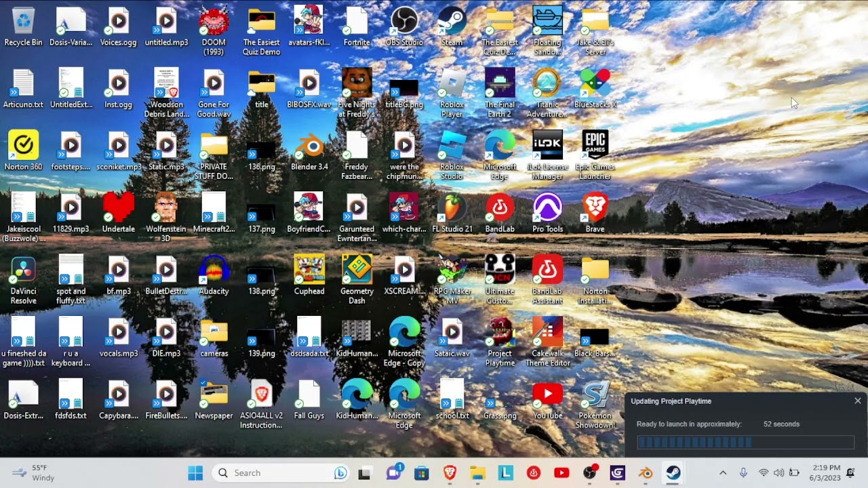The image size is (868, 488).
Task: Select The Final Earth 2 icon
Action: coord(500,94)
